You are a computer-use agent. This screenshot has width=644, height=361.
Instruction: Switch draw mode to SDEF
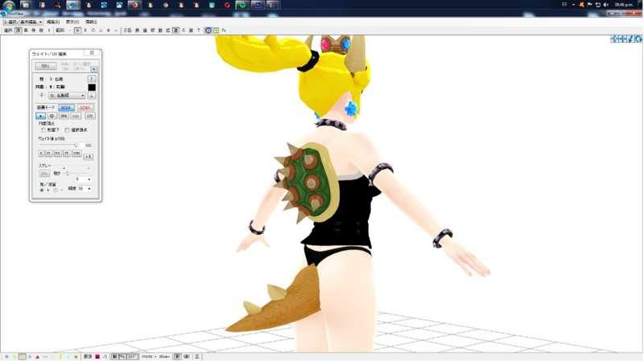click(x=85, y=108)
